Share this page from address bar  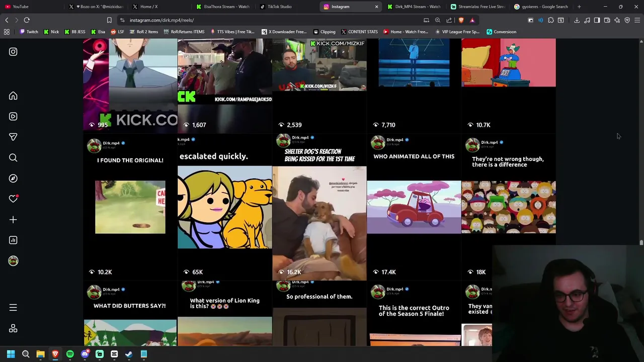pos(449,20)
